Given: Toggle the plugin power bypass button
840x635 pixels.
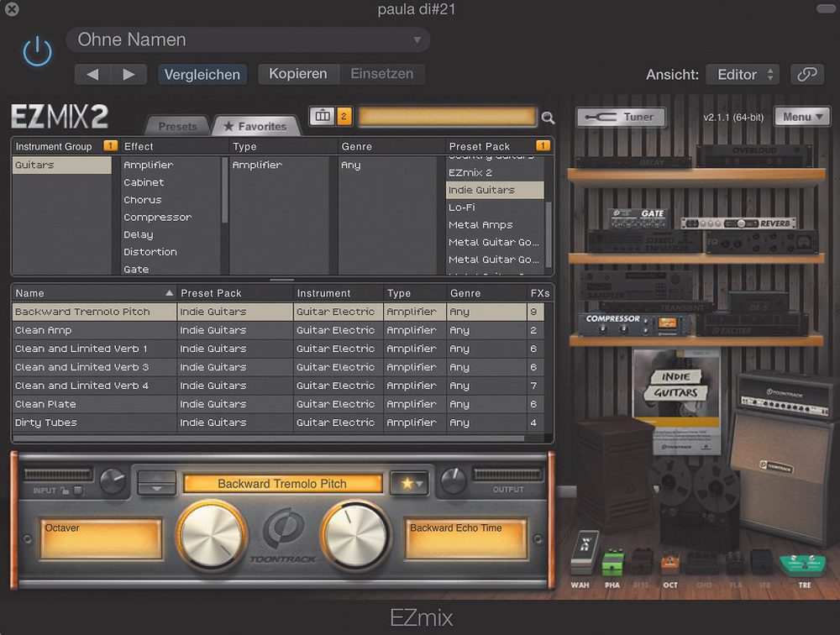Looking at the screenshot, I should point(38,51).
